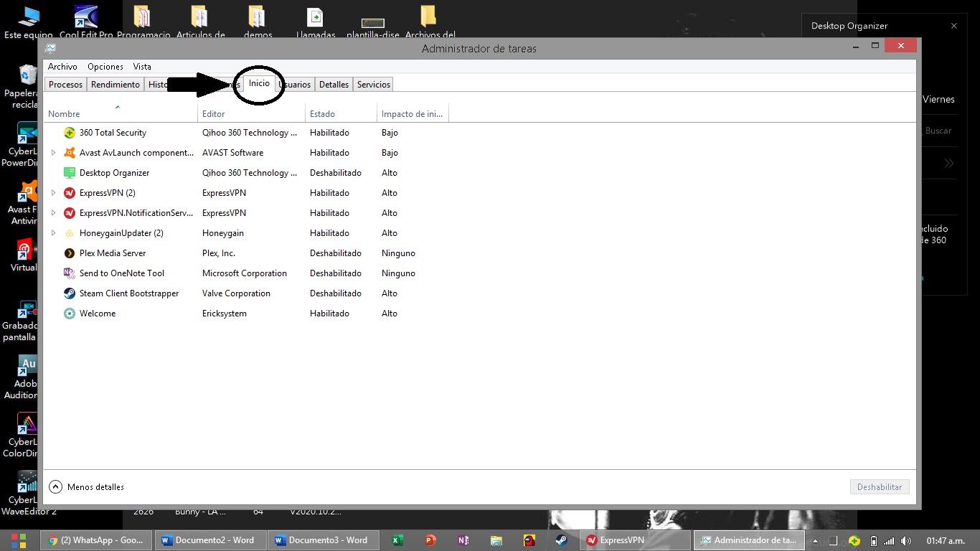980x551 pixels.
Task: Expand the HoneygainUpdater (2) entry
Action: pos(53,232)
